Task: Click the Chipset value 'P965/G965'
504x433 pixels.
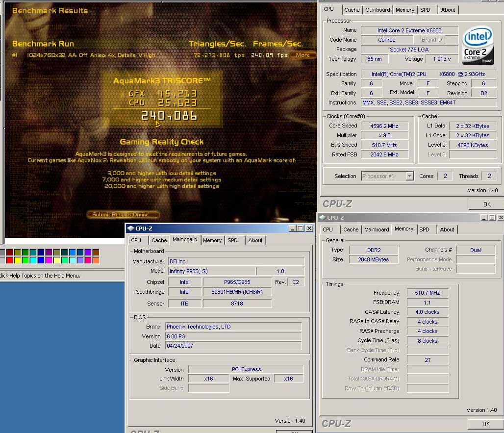Action: pos(237,282)
